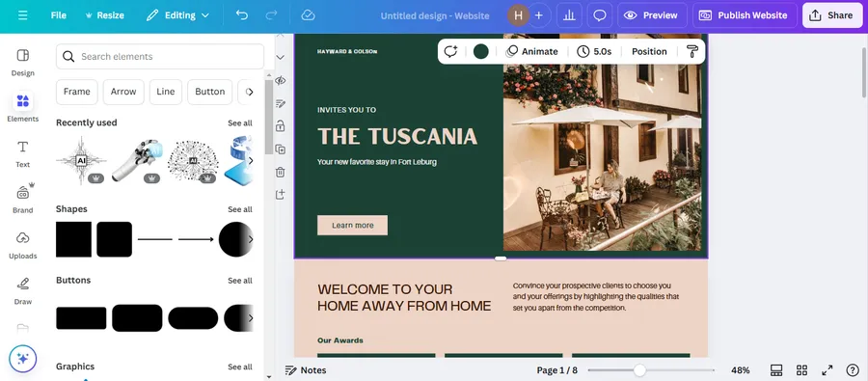Open the Text tab in sidebar
Screen dimensions: 868x381
(23, 153)
